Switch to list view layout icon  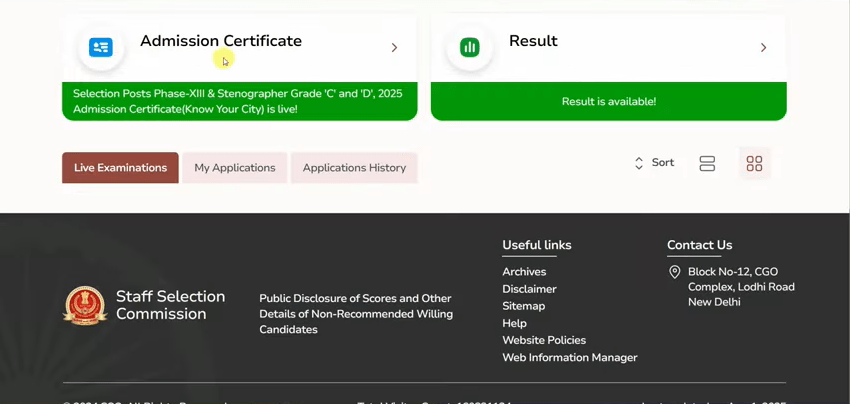(707, 164)
